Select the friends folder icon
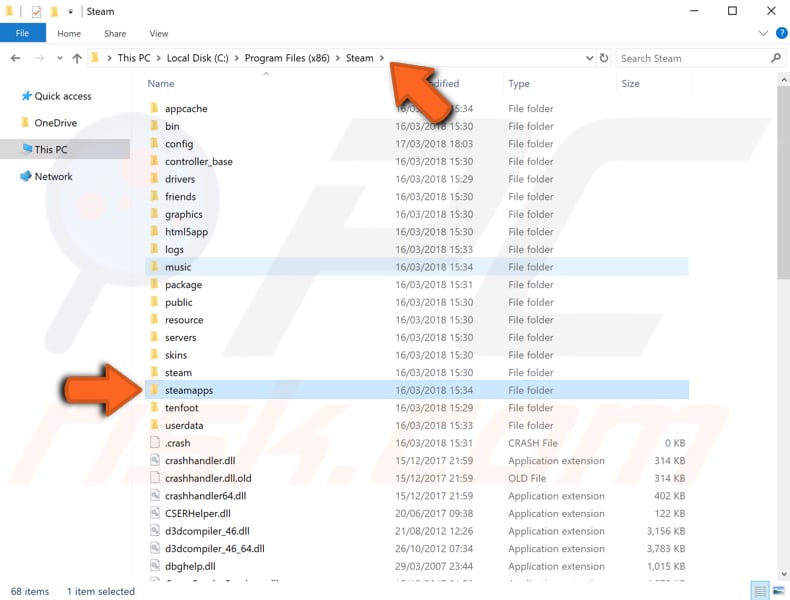Image resolution: width=790 pixels, height=600 pixels. tap(155, 196)
